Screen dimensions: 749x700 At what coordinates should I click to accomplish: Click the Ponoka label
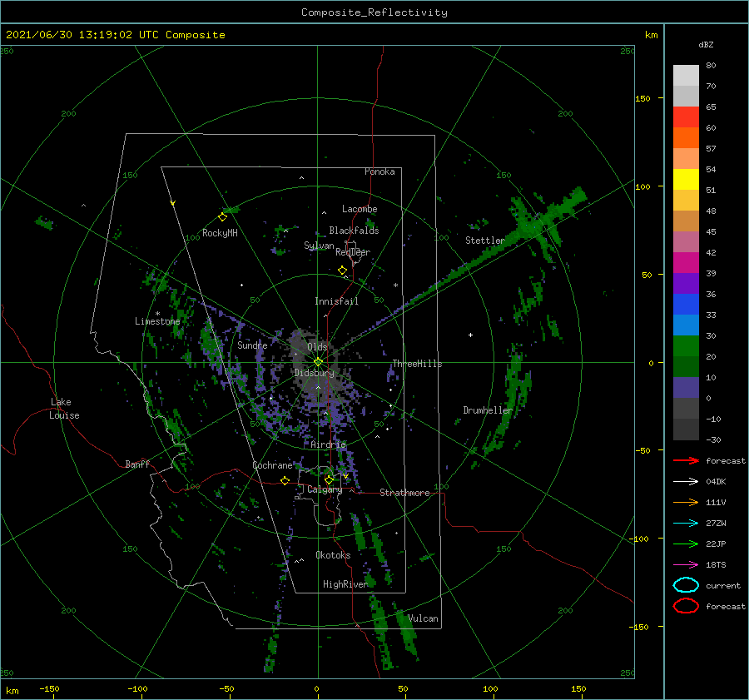[x=379, y=171]
